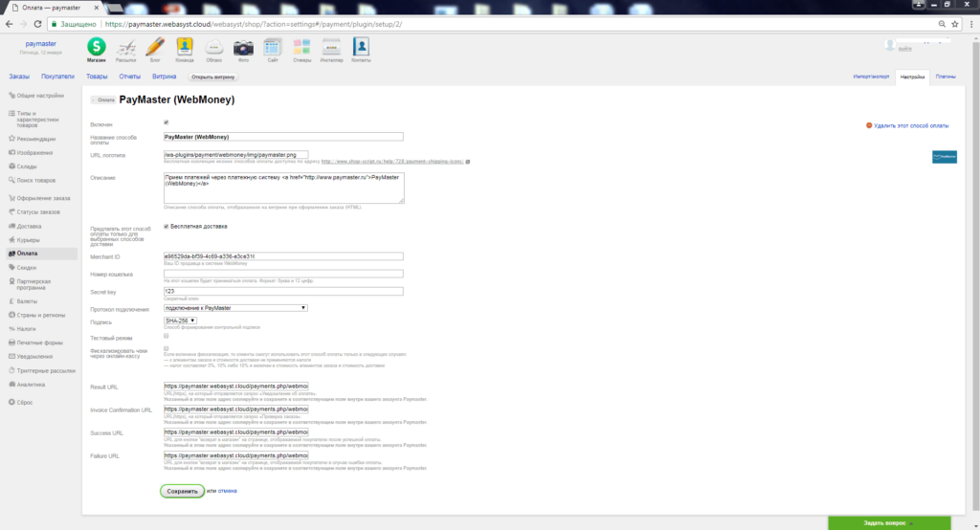Open Типы и характеристики товаров

point(37,120)
